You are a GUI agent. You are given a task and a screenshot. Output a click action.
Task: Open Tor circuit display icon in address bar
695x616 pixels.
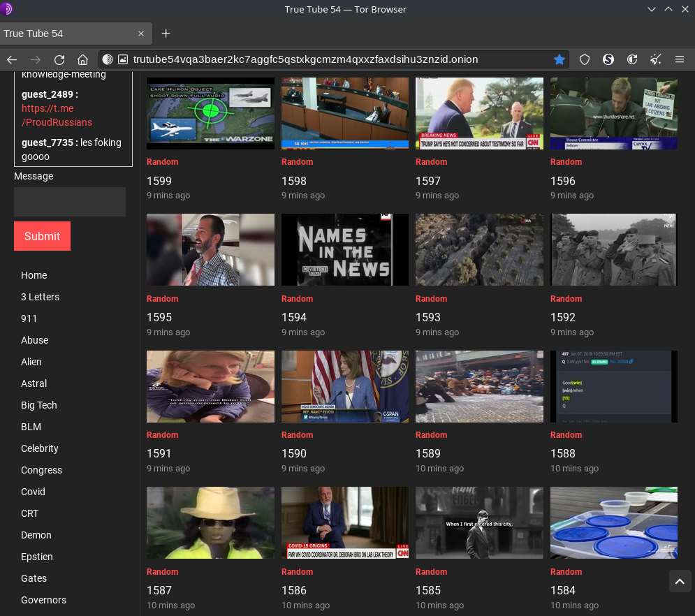(108, 59)
